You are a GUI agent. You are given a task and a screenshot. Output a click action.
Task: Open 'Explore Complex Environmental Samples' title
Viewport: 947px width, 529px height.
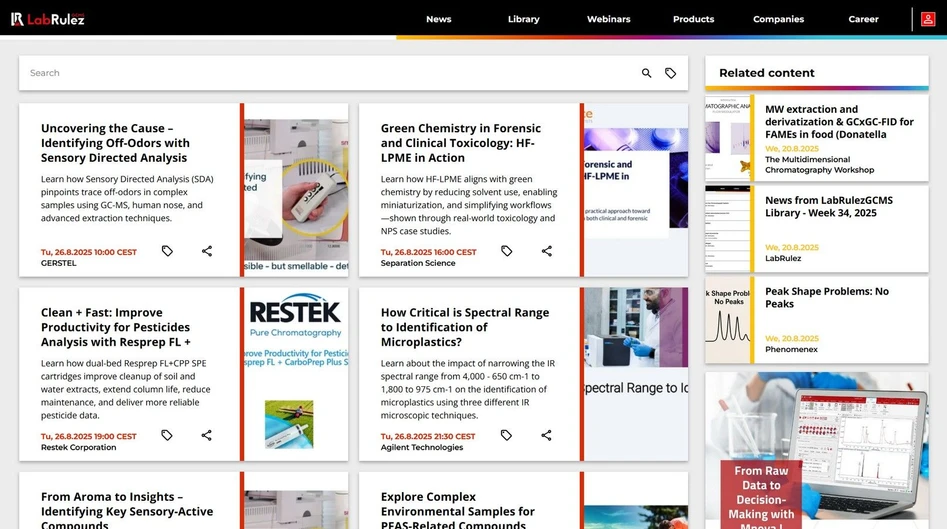point(458,511)
